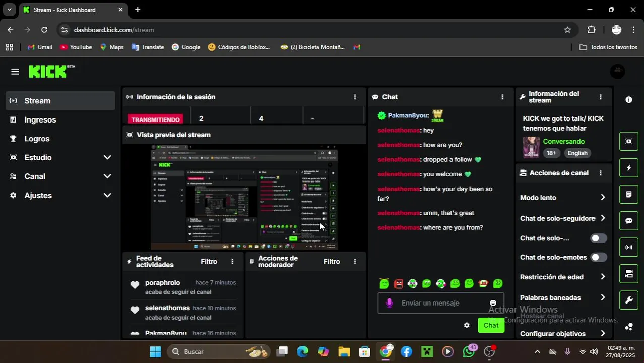The width and height of the screenshot is (644, 363).
Task: Bookmark this page with star icon
Action: (567, 30)
